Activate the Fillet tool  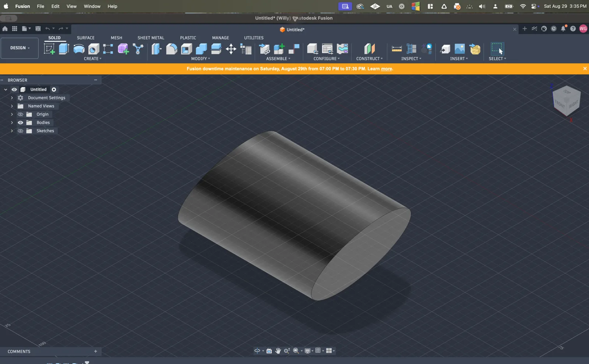pyautogui.click(x=172, y=49)
